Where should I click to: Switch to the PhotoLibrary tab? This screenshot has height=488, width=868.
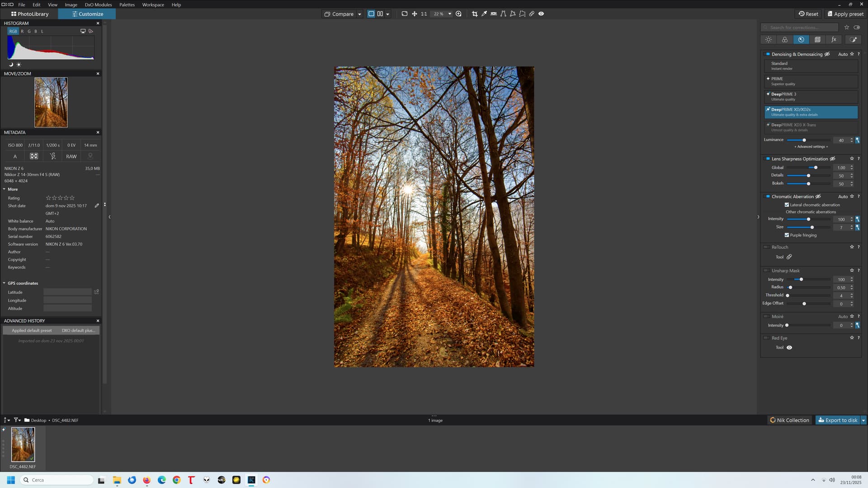tap(30, 14)
